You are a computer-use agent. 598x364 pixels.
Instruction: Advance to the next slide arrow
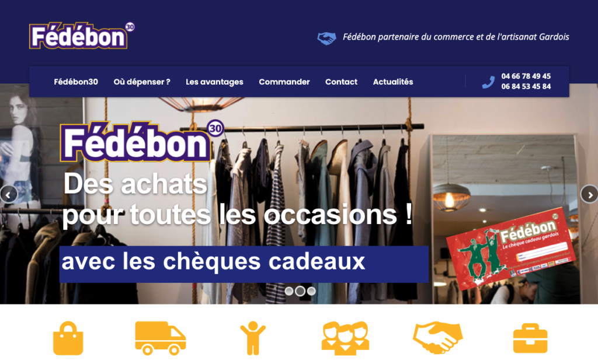coord(590,195)
